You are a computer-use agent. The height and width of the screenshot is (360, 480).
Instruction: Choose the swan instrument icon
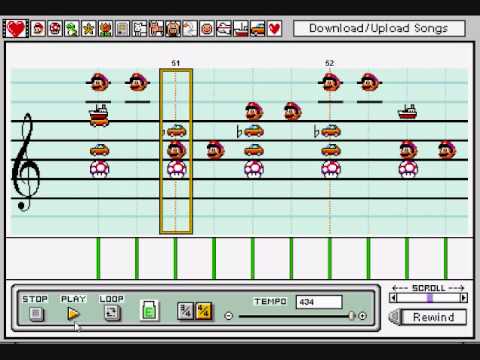[190, 29]
